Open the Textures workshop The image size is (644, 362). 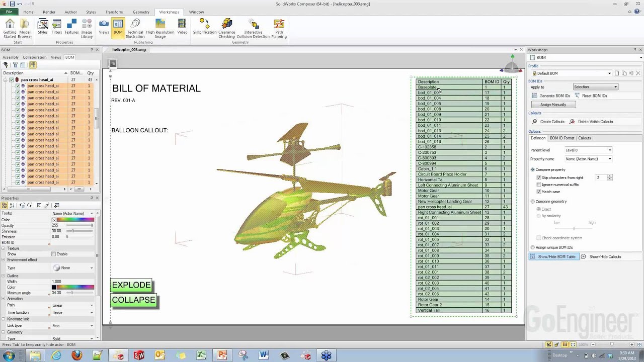(x=71, y=27)
